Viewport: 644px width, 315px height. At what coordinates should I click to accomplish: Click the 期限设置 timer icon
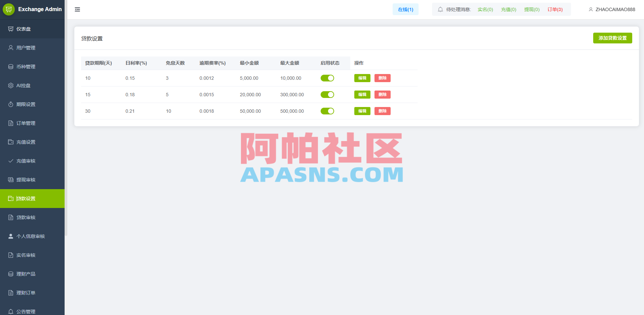click(11, 104)
